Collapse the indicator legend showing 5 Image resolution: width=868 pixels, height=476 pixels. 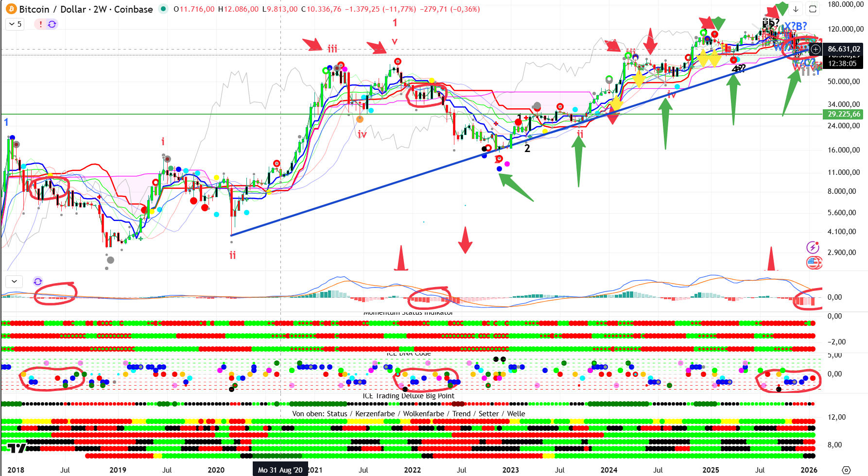point(15,24)
